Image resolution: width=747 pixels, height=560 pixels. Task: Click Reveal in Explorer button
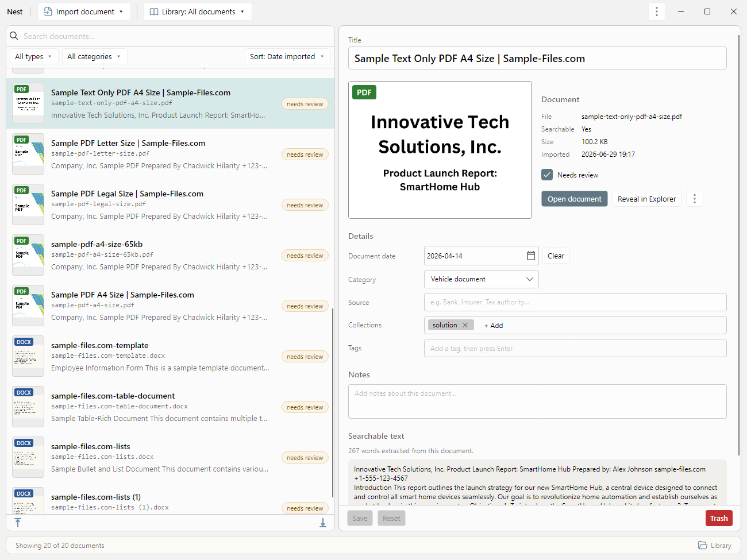(647, 199)
